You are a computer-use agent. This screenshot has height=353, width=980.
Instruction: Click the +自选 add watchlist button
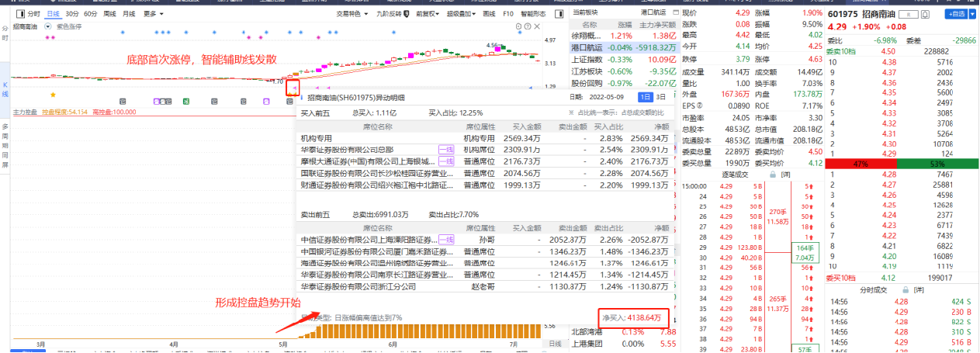[x=955, y=14]
